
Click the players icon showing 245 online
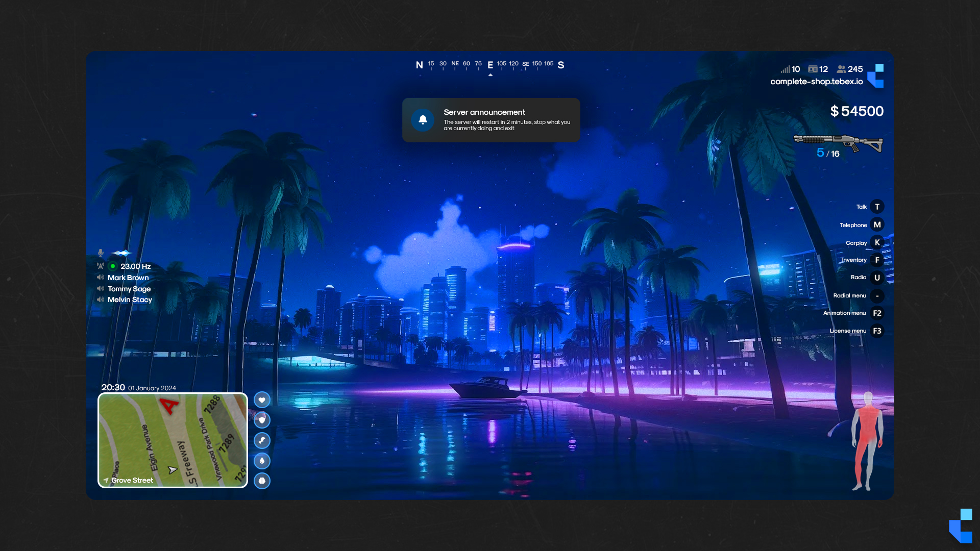(841, 69)
